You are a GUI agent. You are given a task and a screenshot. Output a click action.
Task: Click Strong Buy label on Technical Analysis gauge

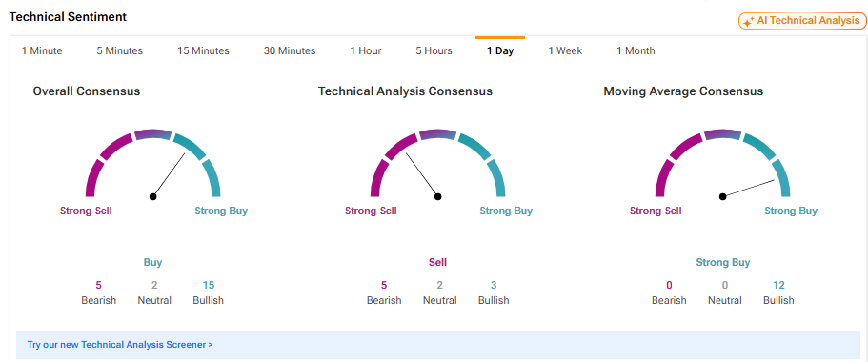click(506, 211)
